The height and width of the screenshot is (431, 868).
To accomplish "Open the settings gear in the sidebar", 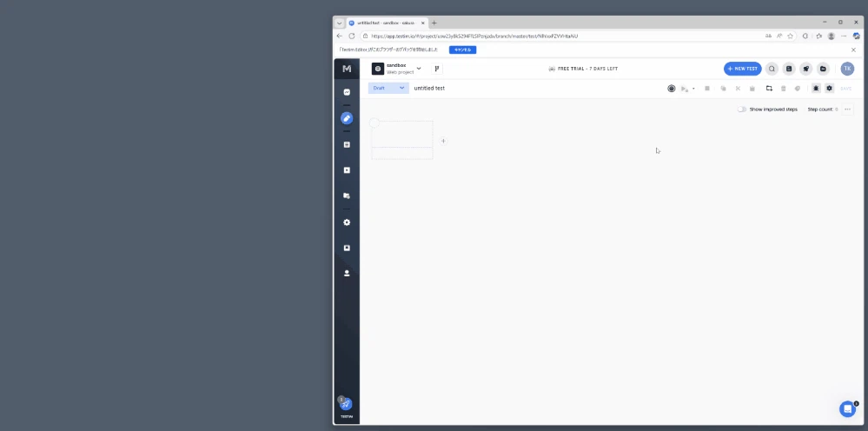I will click(347, 222).
